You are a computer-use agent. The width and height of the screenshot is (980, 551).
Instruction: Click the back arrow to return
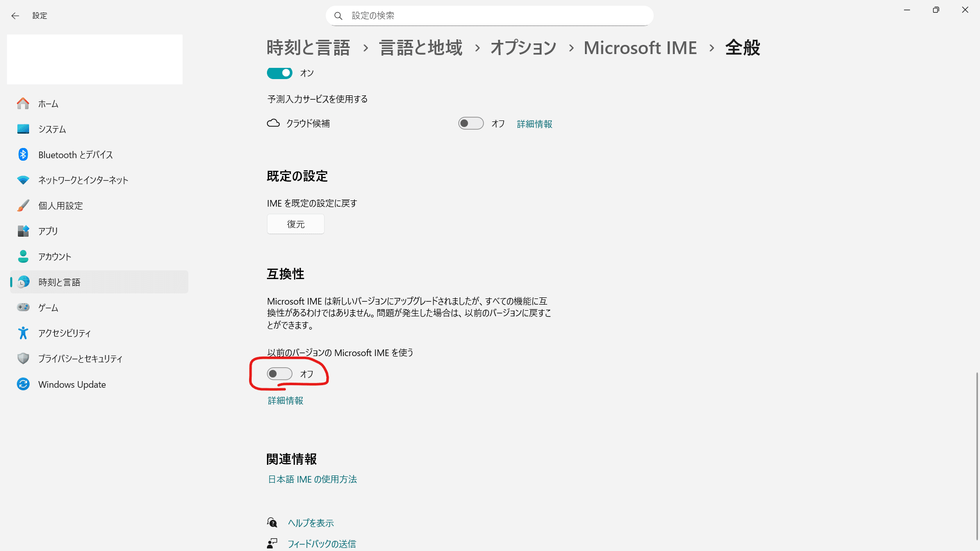click(15, 16)
